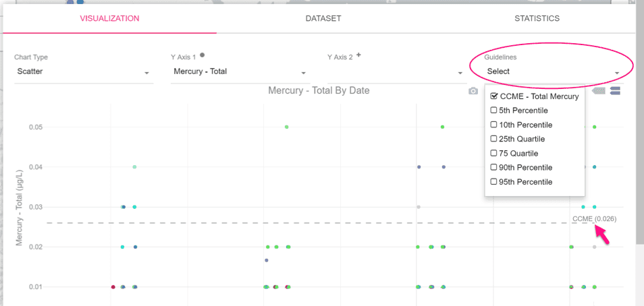Click the 0.01 tick label on Y axis
The height and width of the screenshot is (306, 644).
click(x=35, y=286)
